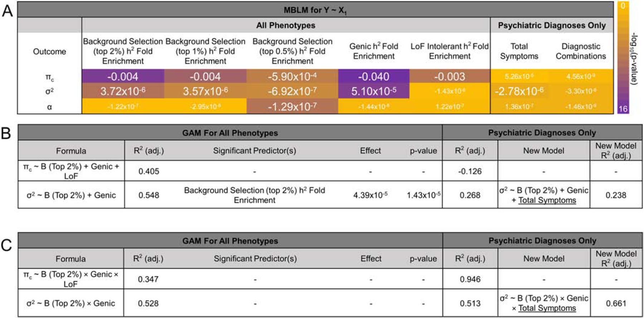
Task: Select 'Background Selection (top 0.5%)' column header
Action: click(292, 51)
